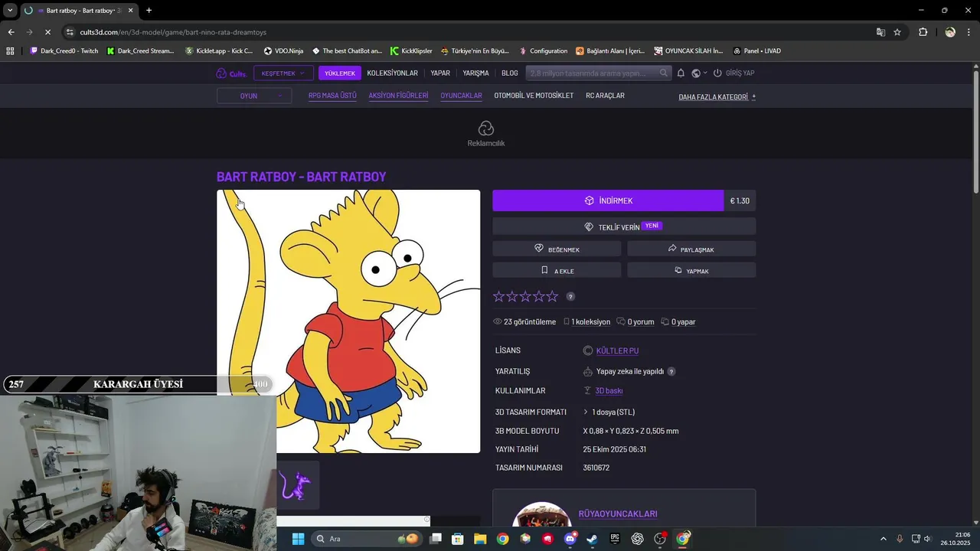Click the €1.30 price label
Screen dimensions: 980x551
(x=740, y=201)
